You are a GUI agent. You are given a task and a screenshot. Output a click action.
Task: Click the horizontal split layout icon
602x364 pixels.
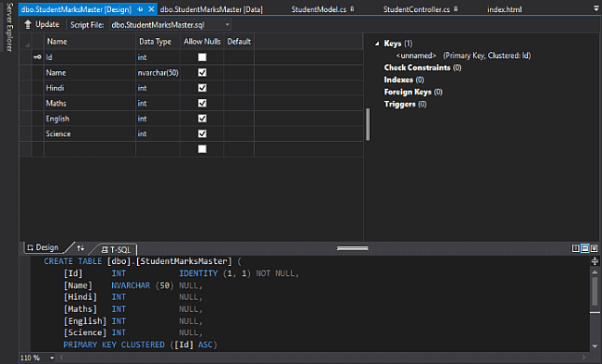(x=584, y=248)
